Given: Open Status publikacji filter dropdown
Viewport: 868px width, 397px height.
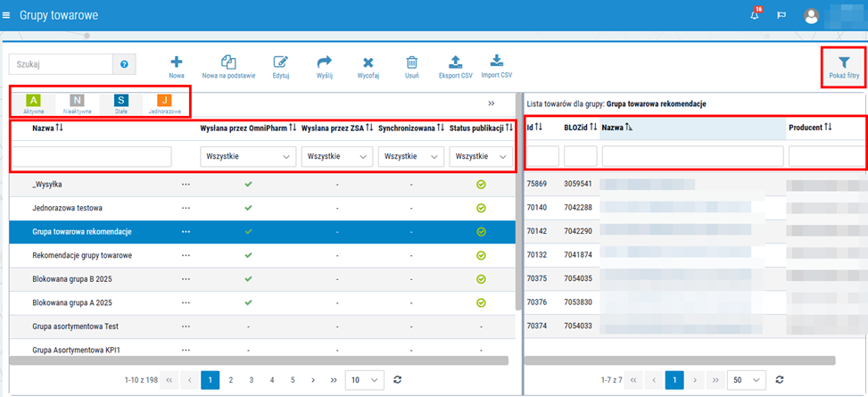Looking at the screenshot, I should (480, 157).
